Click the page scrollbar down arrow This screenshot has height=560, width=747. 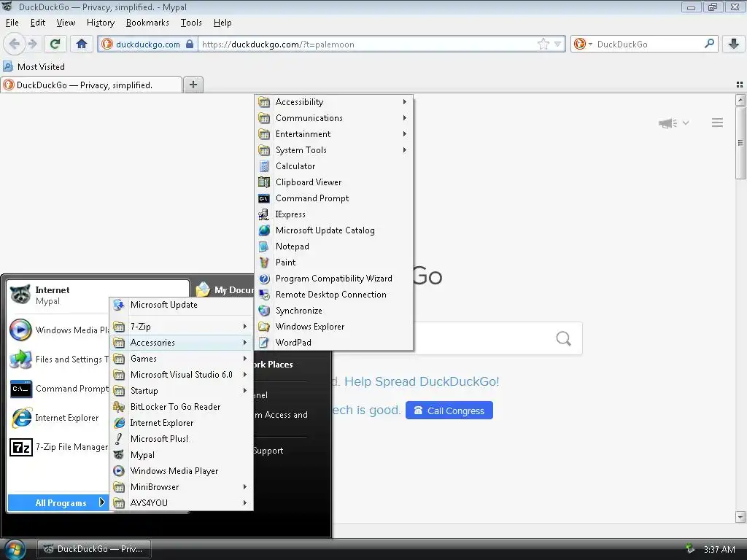(740, 517)
